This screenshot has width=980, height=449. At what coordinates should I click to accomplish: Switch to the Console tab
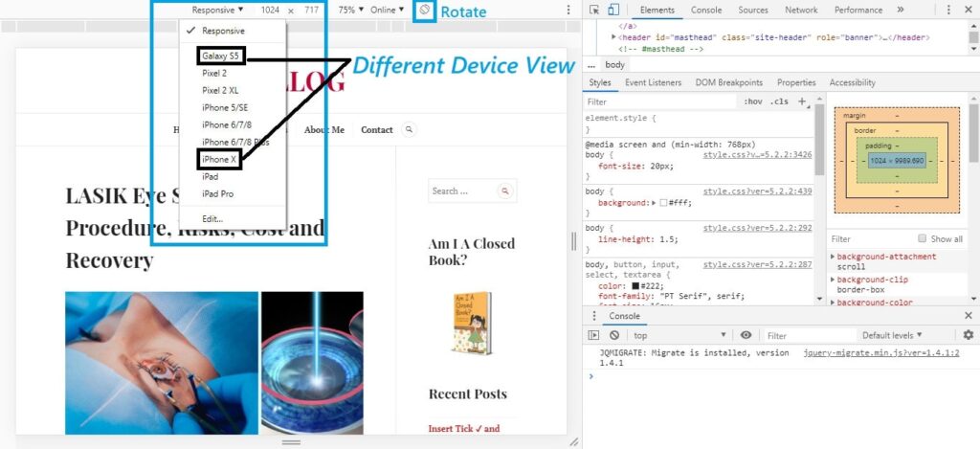pos(706,10)
